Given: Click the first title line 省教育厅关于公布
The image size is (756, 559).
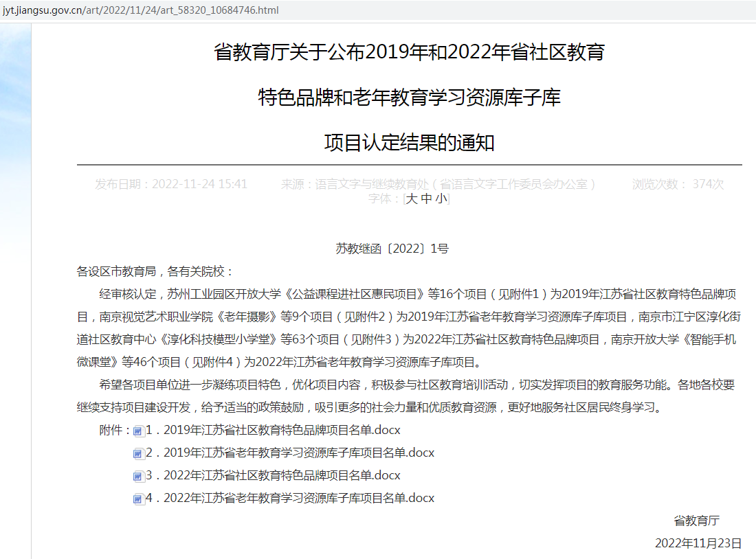Looking at the screenshot, I should 409,52.
